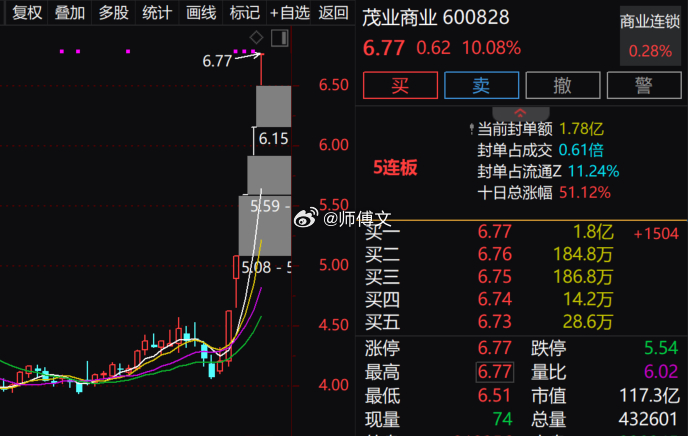Click the 当前封单额 info pin icon
The image size is (688, 436).
pyautogui.click(x=471, y=129)
